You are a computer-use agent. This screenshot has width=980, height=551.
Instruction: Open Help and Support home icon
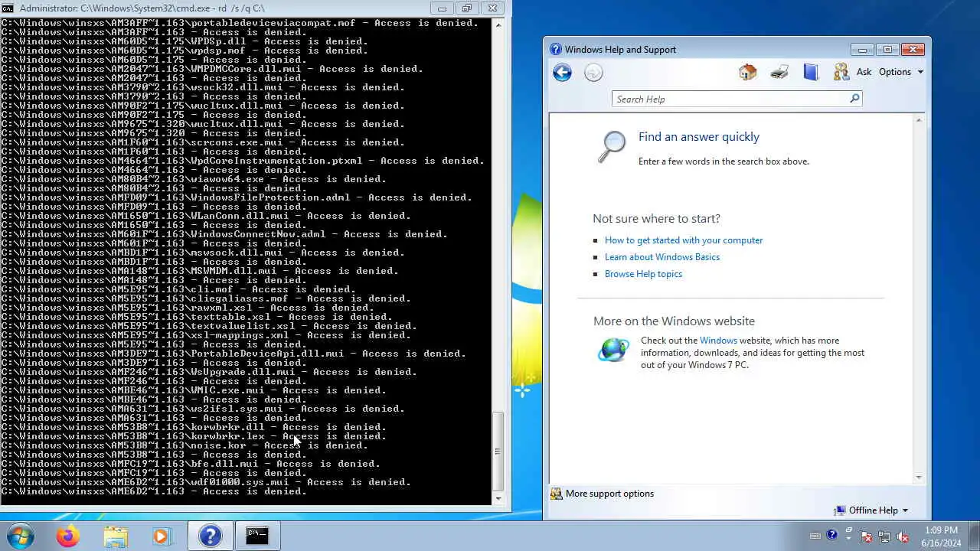(x=748, y=72)
